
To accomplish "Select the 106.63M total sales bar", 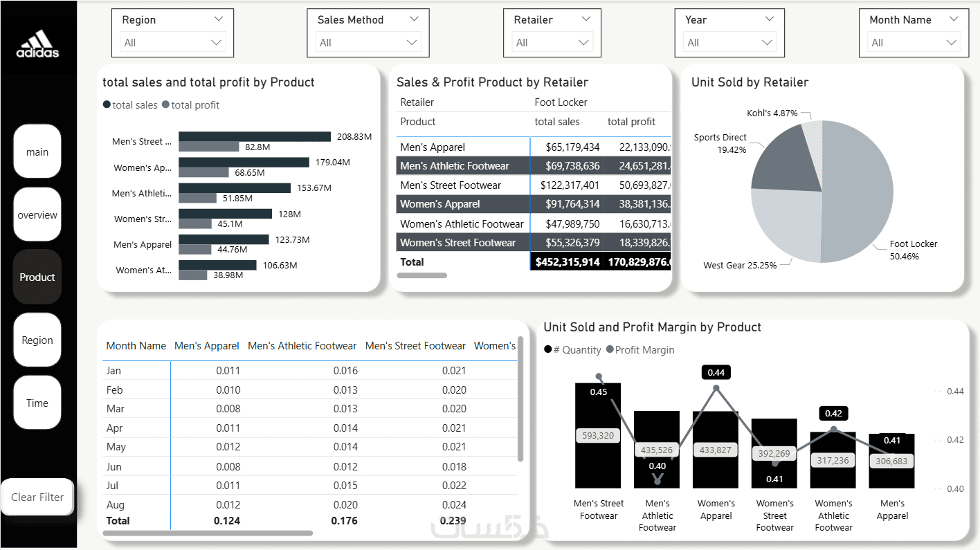I will (x=217, y=265).
